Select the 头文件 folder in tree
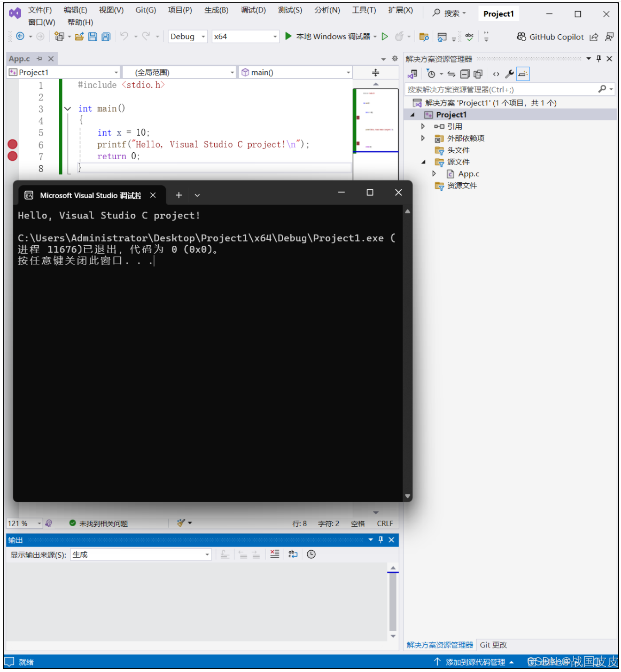Image resolution: width=621 pixels, height=672 pixels. pos(458,150)
